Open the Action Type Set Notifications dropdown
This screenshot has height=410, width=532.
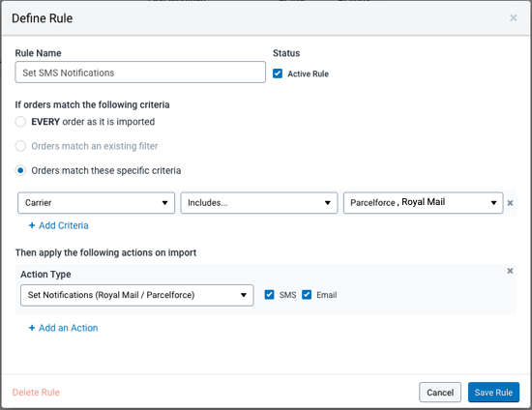click(137, 295)
